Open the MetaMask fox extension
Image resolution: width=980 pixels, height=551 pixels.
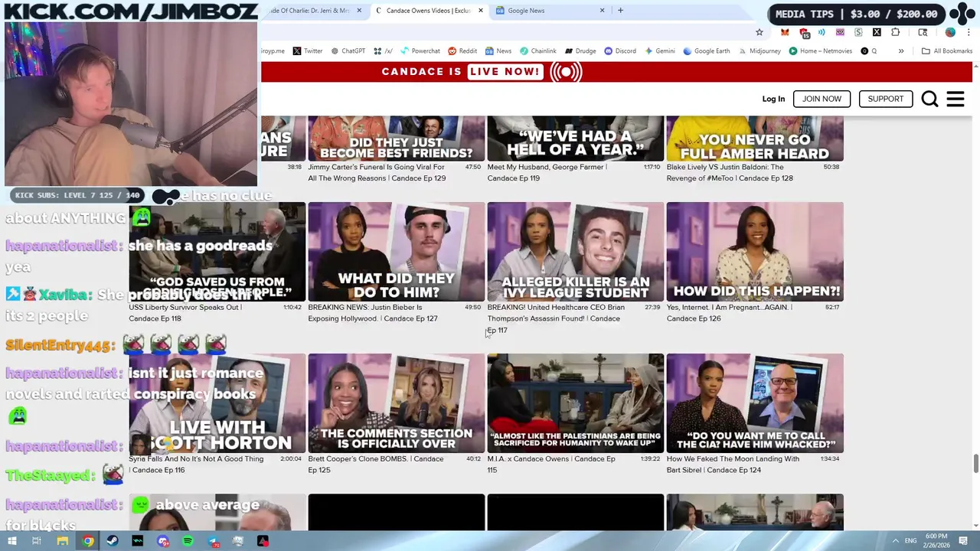coord(785,32)
